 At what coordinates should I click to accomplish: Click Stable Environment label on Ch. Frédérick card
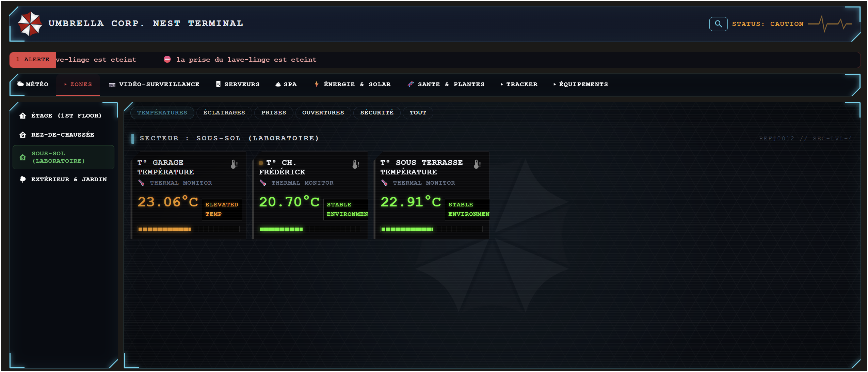coord(346,209)
